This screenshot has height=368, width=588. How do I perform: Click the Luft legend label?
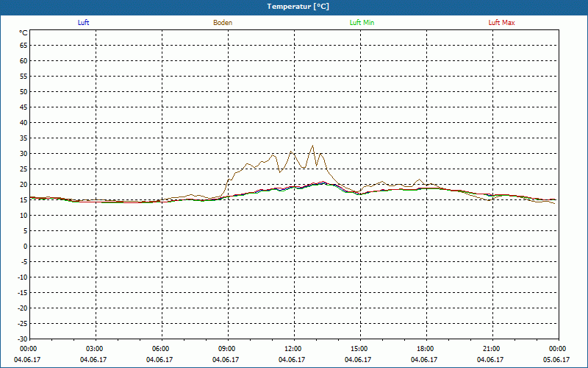[83, 23]
